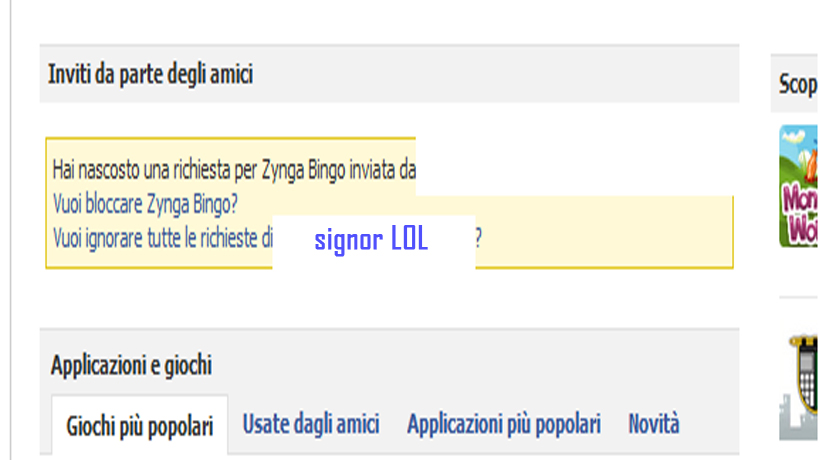Image resolution: width=819 pixels, height=460 pixels.
Task: Click question mark after signor LOL
Action: tap(478, 239)
